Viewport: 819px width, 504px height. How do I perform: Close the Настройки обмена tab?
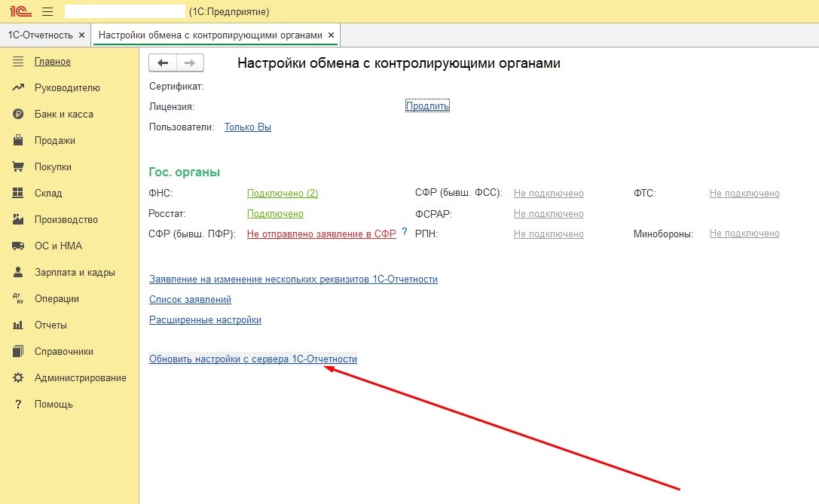click(x=332, y=35)
